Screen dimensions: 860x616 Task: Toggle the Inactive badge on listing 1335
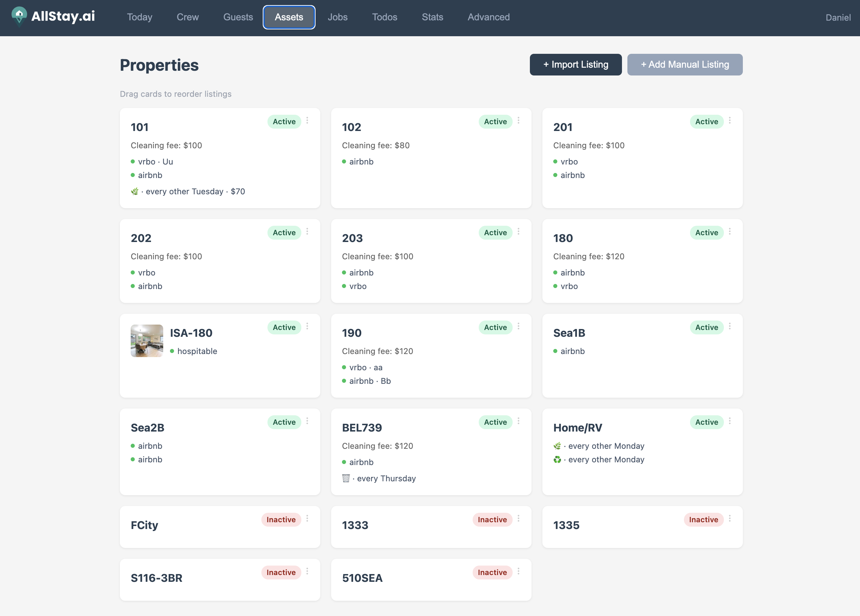point(703,519)
